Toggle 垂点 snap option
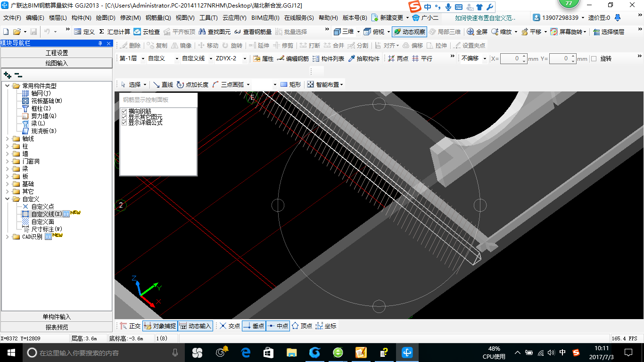The height and width of the screenshot is (362, 644). [254, 326]
